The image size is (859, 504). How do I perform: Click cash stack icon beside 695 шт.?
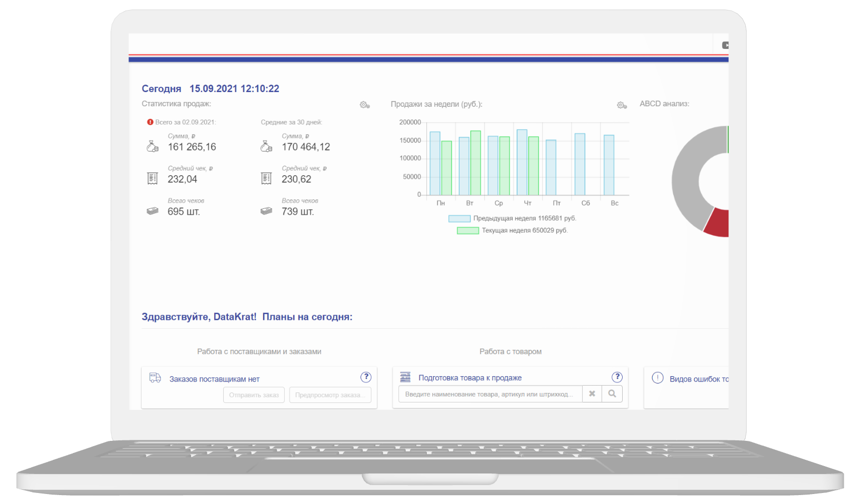[x=153, y=211]
